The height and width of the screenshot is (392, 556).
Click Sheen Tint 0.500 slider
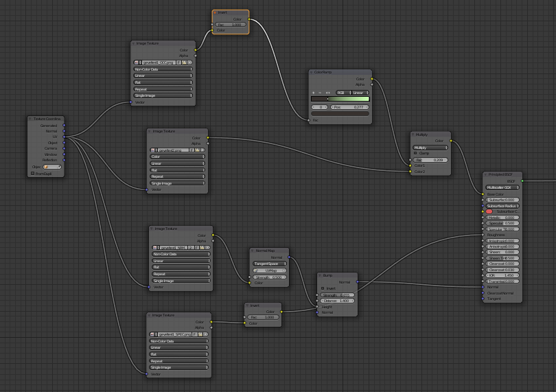coord(502,258)
